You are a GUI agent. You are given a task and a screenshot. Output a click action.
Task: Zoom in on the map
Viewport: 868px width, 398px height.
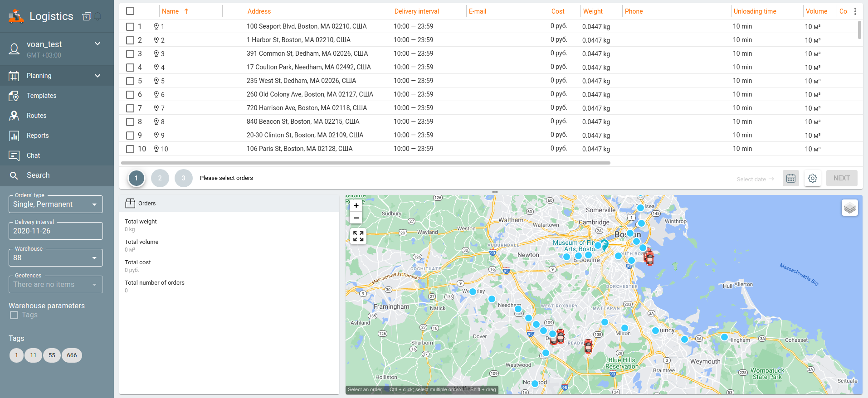pos(356,205)
